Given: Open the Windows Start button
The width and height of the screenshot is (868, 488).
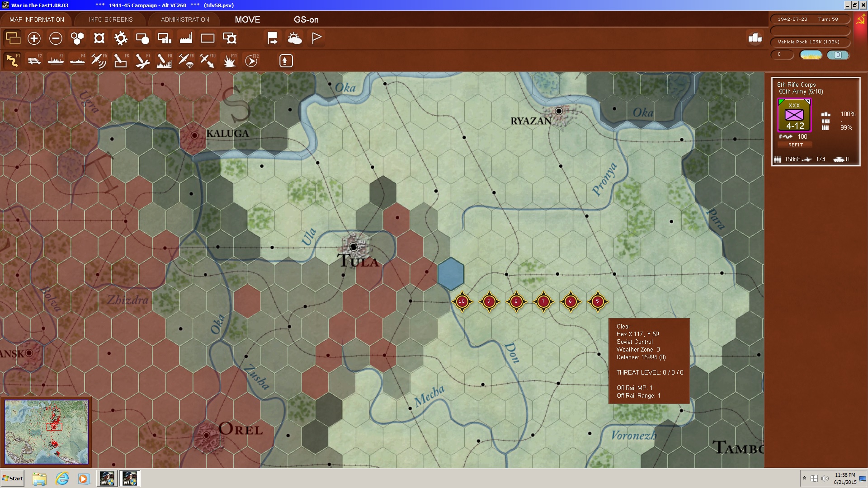Looking at the screenshot, I should point(13,479).
